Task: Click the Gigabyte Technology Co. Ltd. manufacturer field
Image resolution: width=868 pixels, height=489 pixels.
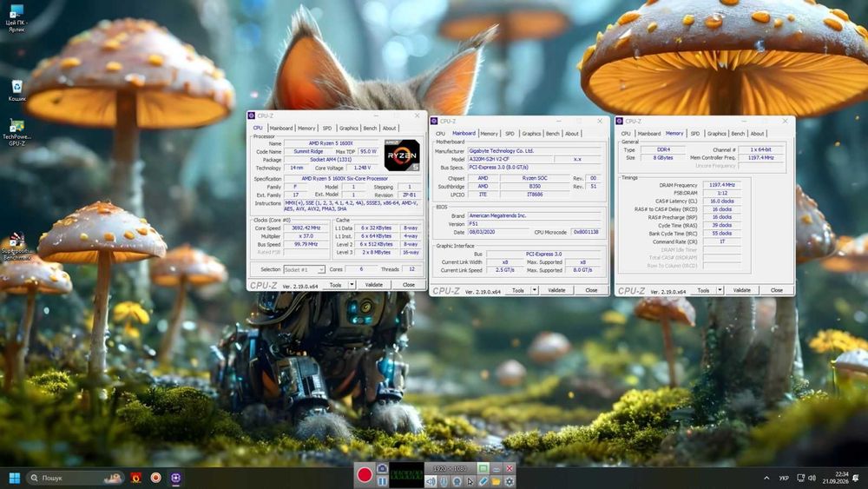Action: (534, 150)
